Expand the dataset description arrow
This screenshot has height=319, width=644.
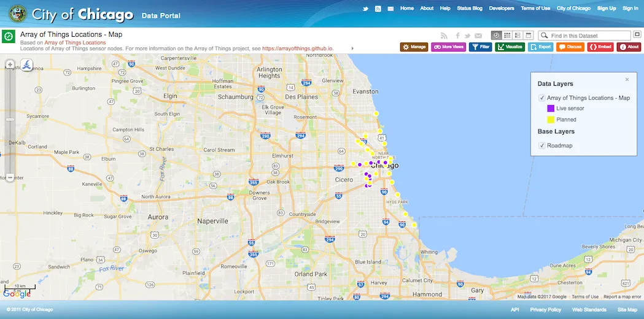pyautogui.click(x=352, y=48)
